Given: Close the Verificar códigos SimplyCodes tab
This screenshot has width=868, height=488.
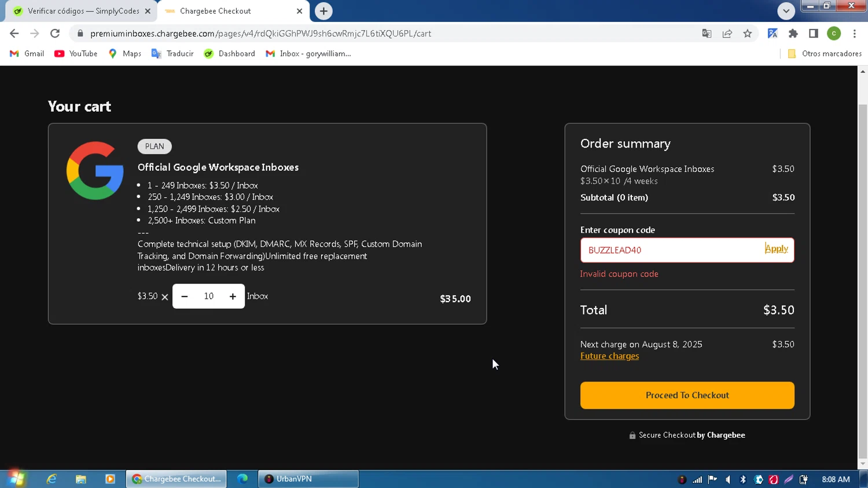Looking at the screenshot, I should point(148,11).
